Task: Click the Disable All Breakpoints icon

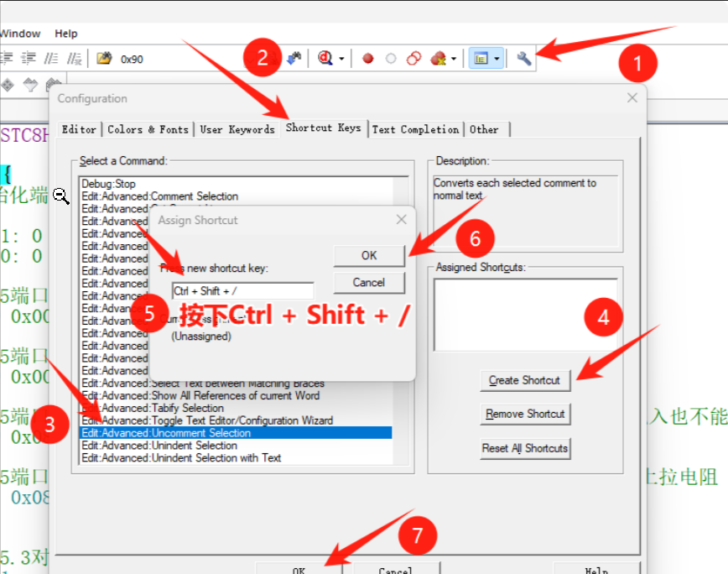Action: point(413,59)
